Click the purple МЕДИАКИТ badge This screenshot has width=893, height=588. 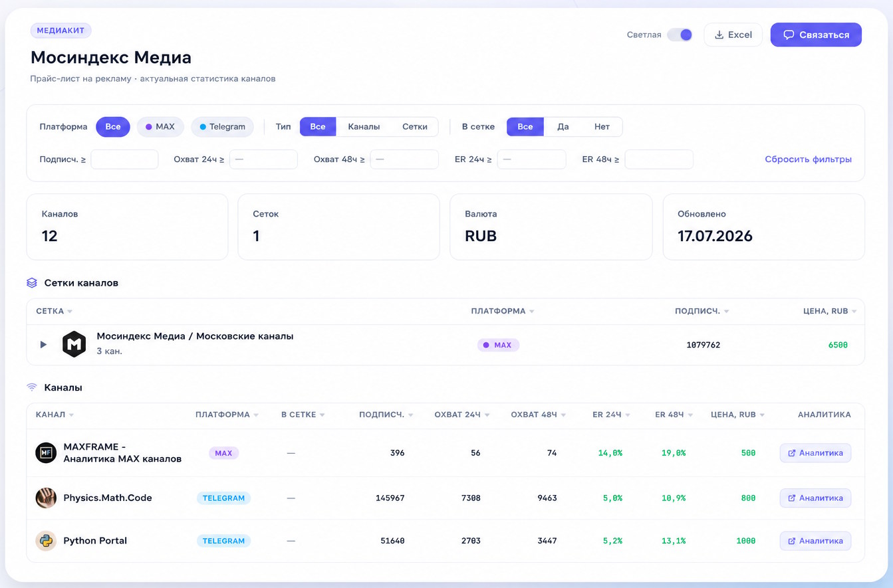click(61, 31)
